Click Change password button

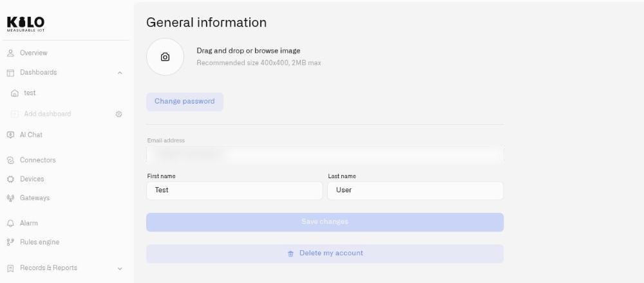point(185,102)
